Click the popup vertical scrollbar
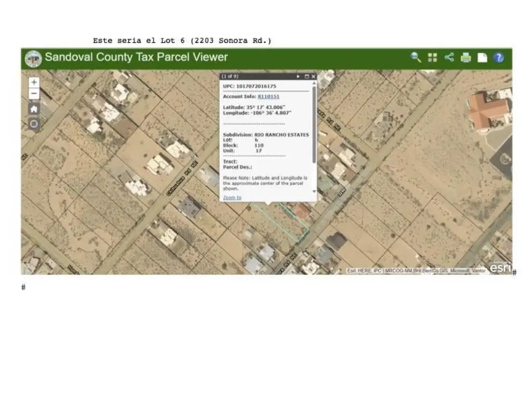Viewport: 532px width, 411px height. [x=314, y=128]
